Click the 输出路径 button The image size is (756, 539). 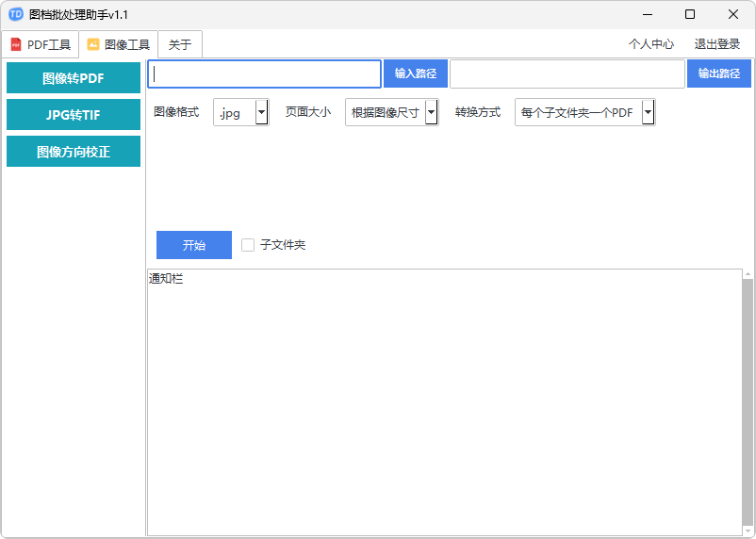[x=718, y=73]
